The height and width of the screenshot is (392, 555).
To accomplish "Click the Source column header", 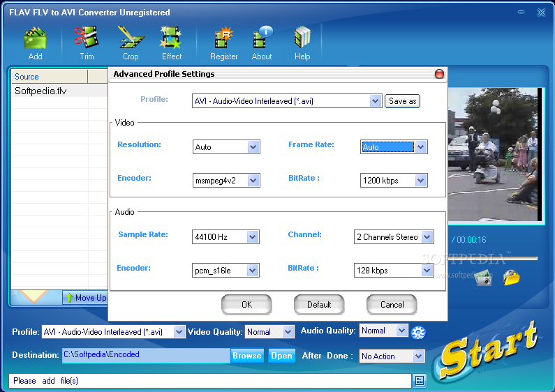I will click(x=50, y=77).
